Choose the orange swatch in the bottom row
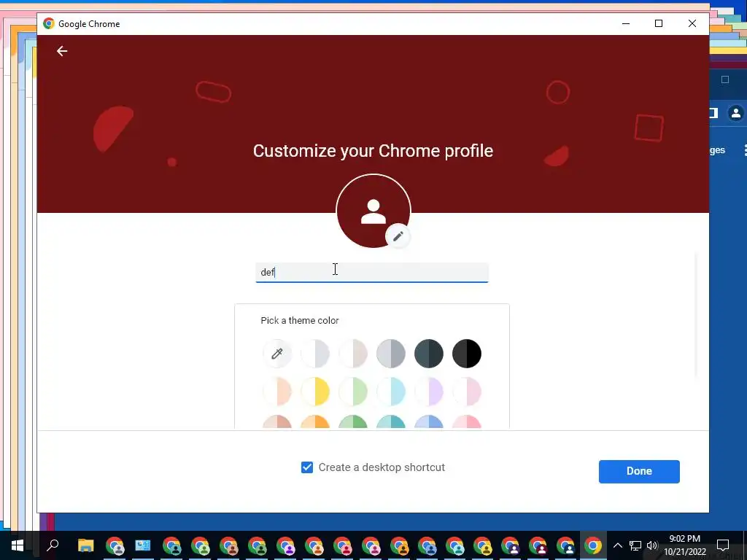The image size is (747, 560). click(315, 422)
